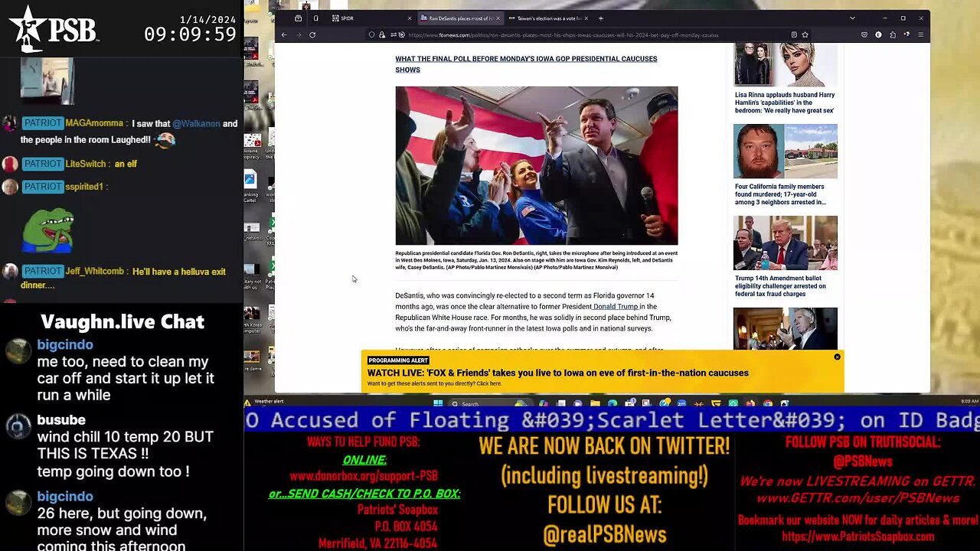Click busube name in Vaughn chat
The width and height of the screenshot is (980, 551).
pos(61,420)
